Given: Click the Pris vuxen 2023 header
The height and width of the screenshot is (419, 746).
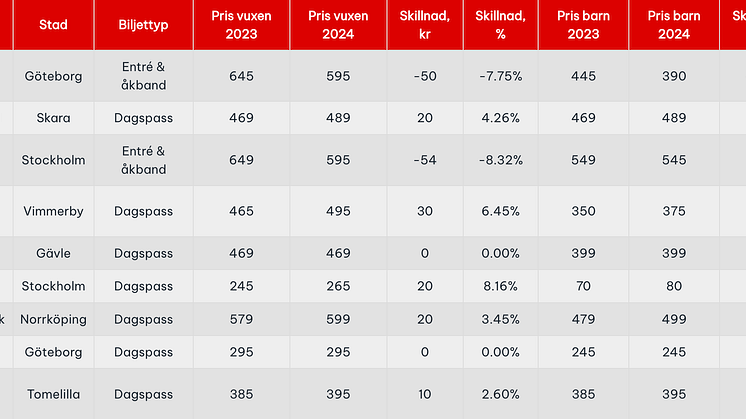Looking at the screenshot, I should pyautogui.click(x=241, y=24).
